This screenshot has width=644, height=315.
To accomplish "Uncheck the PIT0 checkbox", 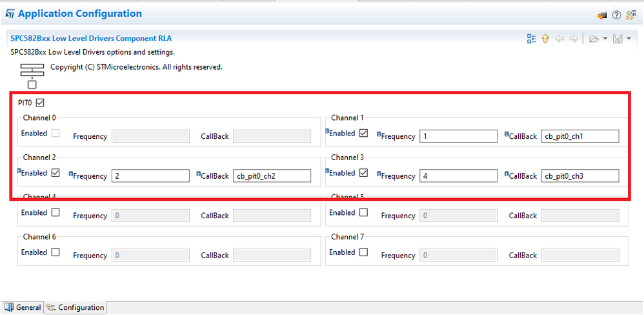I will (x=40, y=102).
